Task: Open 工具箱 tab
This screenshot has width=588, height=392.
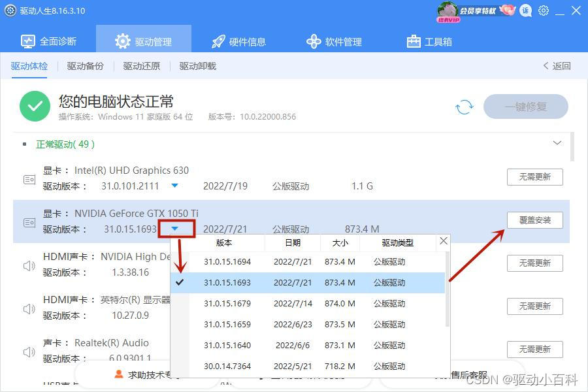Action: tap(430, 41)
